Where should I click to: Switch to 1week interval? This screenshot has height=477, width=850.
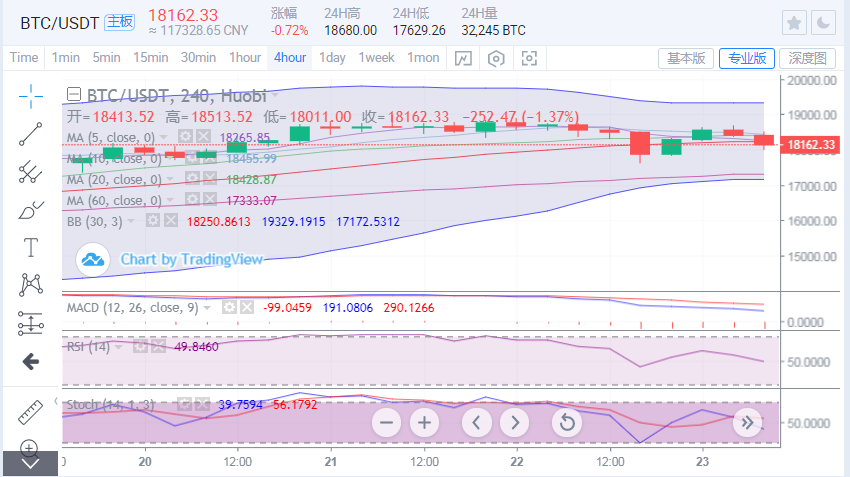pyautogui.click(x=376, y=57)
